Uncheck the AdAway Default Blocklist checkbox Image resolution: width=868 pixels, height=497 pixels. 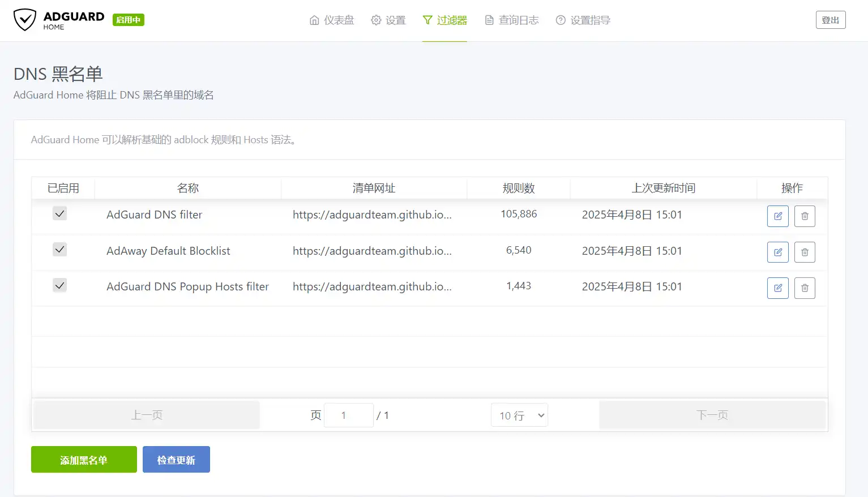tap(59, 250)
